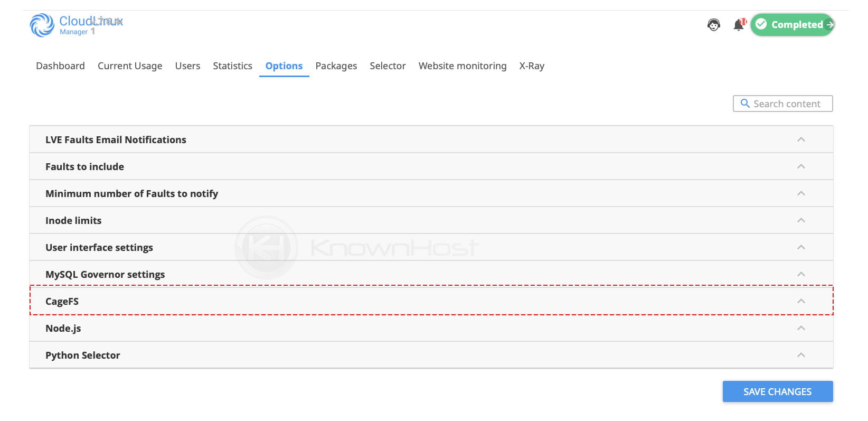Toggle the CageFS section chevron
Screen dimensions: 868x421
click(x=800, y=301)
